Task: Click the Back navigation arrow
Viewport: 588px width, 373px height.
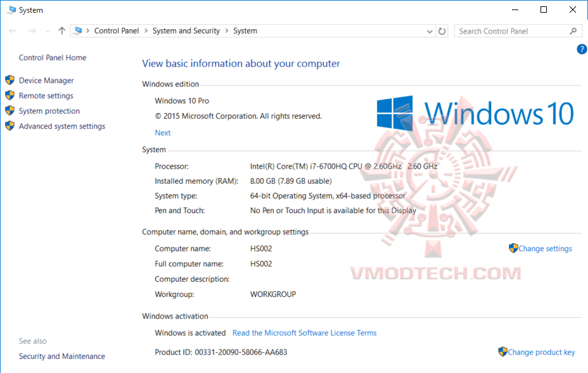Action: click(13, 31)
